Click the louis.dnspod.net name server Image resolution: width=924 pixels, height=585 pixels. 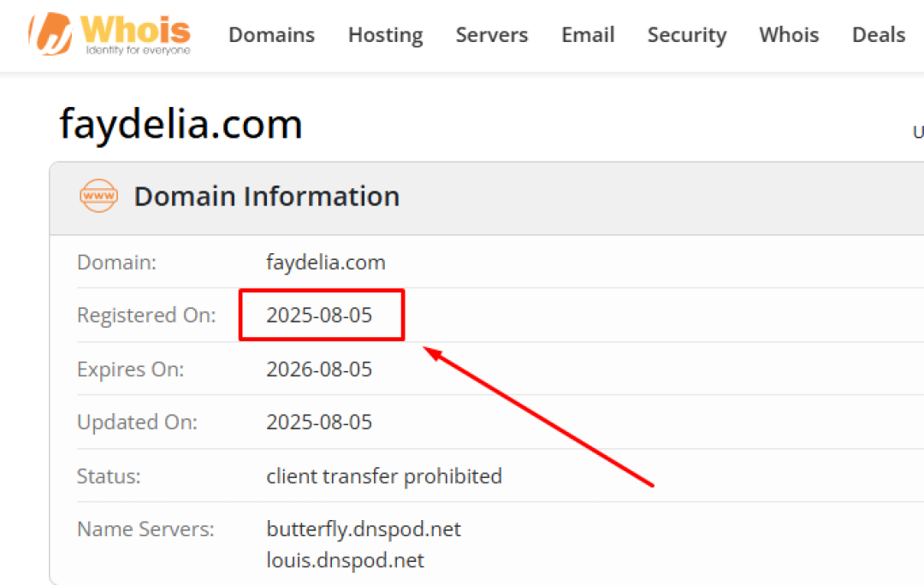coord(345,560)
